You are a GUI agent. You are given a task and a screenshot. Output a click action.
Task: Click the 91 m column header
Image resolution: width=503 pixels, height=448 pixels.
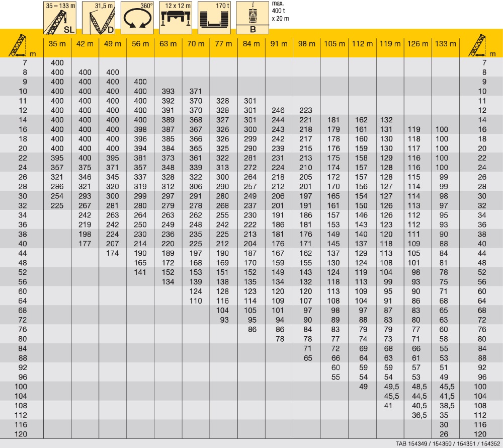[279, 44]
